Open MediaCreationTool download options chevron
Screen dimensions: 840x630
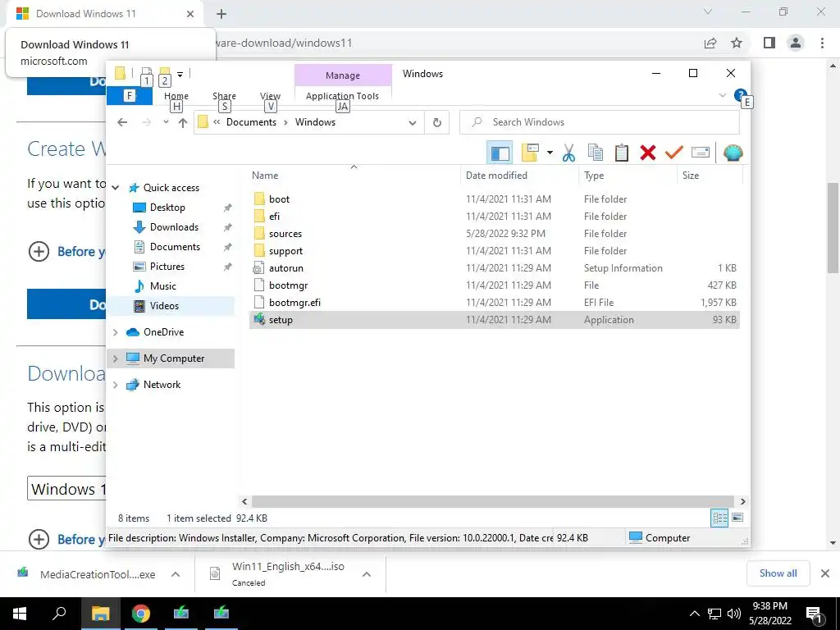pos(176,574)
